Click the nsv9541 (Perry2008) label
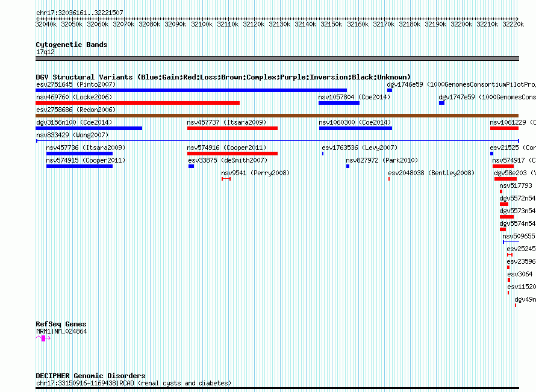 255,173
